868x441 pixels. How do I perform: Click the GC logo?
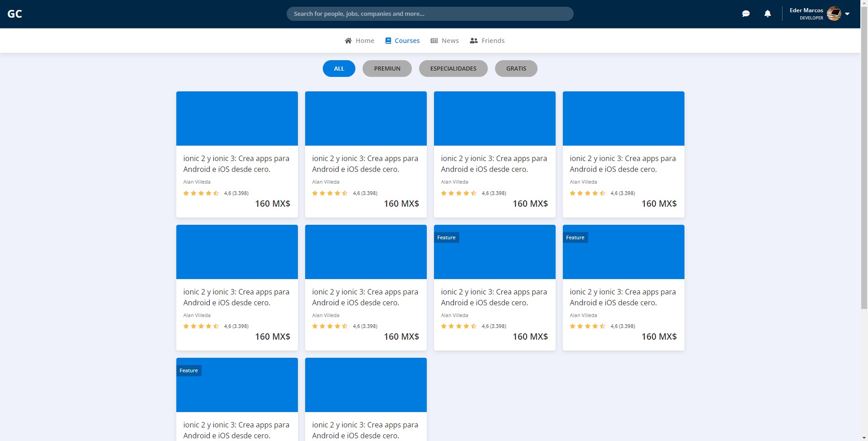[x=15, y=14]
